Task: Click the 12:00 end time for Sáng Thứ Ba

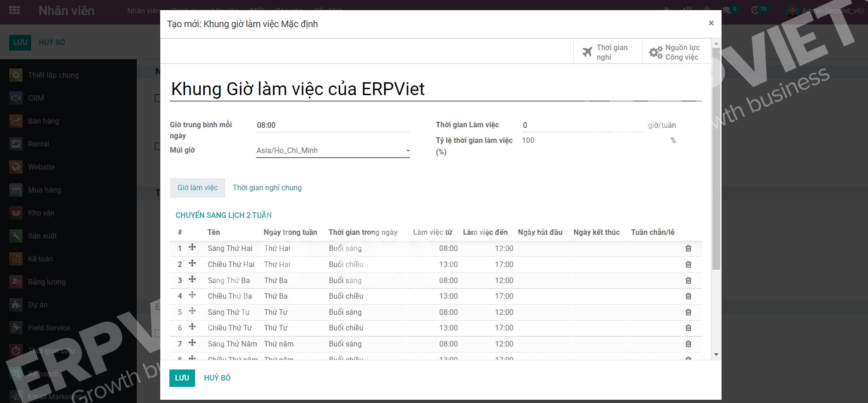Action: point(504,280)
